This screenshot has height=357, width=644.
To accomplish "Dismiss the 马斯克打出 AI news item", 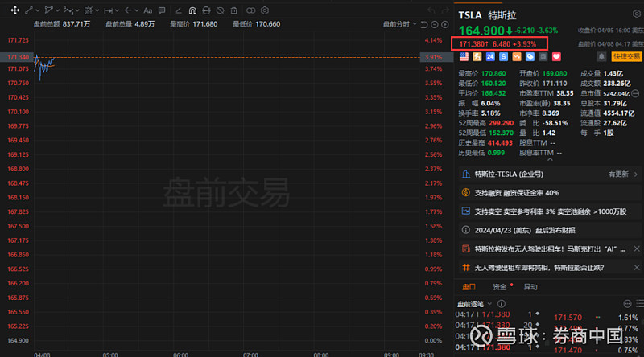I will pyautogui.click(x=637, y=248).
